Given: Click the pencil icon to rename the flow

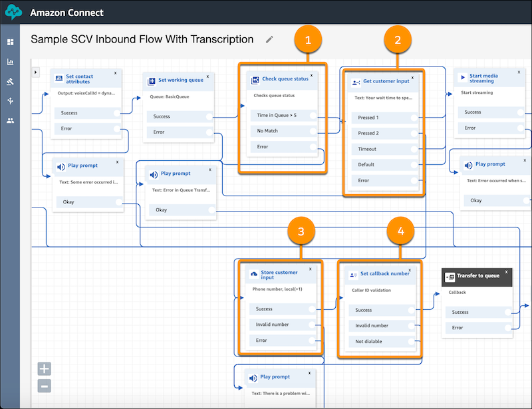Looking at the screenshot, I should (269, 40).
